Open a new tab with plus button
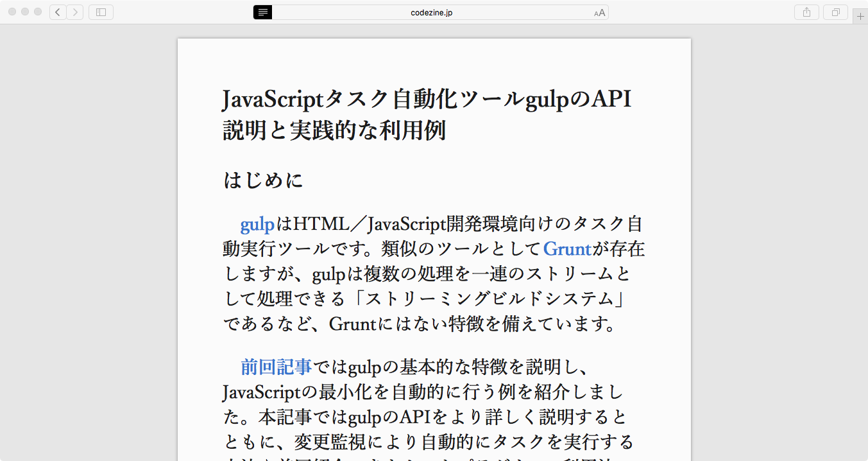Viewport: 868px width, 461px height. [x=860, y=17]
